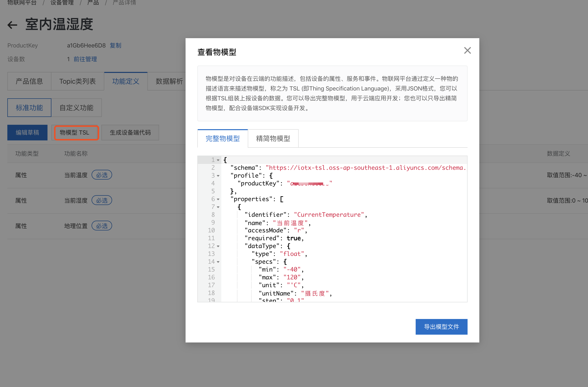Collapse the root JSON object on line 1
This screenshot has width=588, height=387.
tap(218, 160)
